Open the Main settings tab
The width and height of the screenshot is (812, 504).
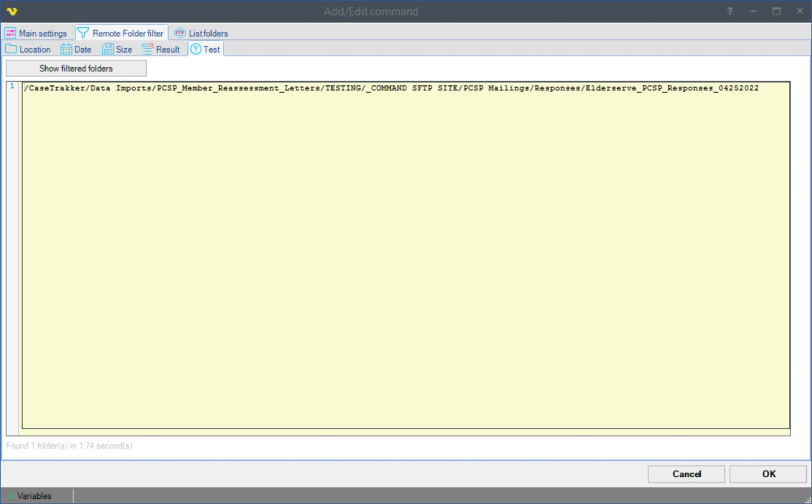coord(37,33)
